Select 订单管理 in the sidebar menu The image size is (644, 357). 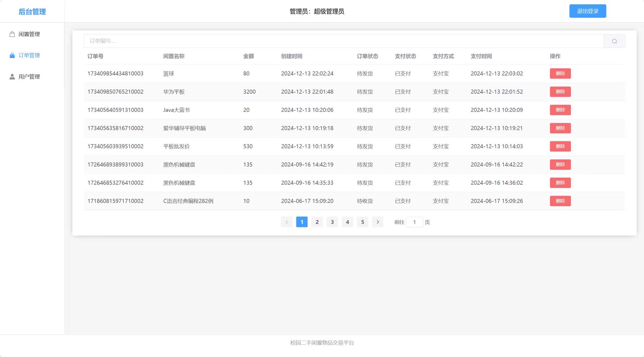tap(29, 55)
